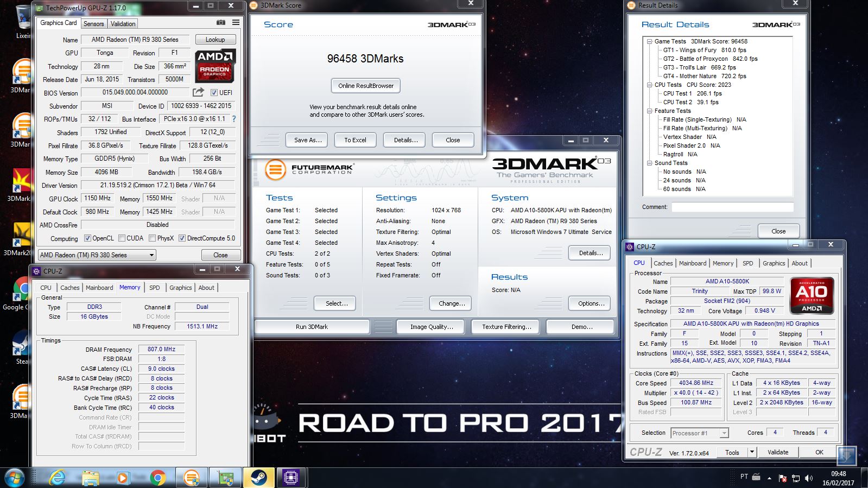This screenshot has width=868, height=488.
Task: Click the Validate button in CPU-Z
Action: pyautogui.click(x=778, y=452)
